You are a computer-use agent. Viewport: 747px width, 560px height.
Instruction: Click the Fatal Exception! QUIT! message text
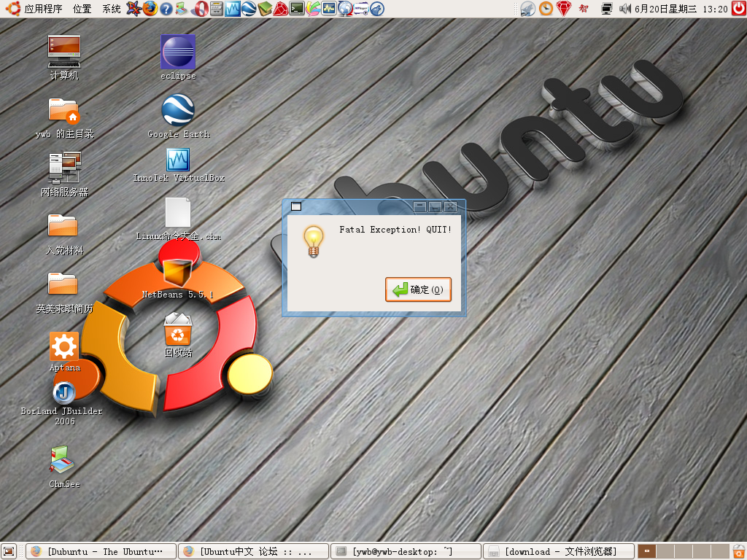395,230
